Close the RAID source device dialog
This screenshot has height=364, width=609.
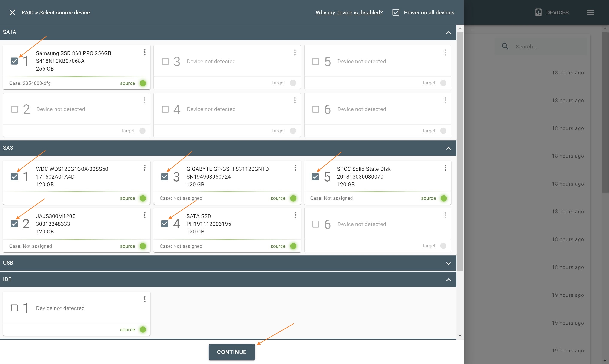tap(12, 12)
